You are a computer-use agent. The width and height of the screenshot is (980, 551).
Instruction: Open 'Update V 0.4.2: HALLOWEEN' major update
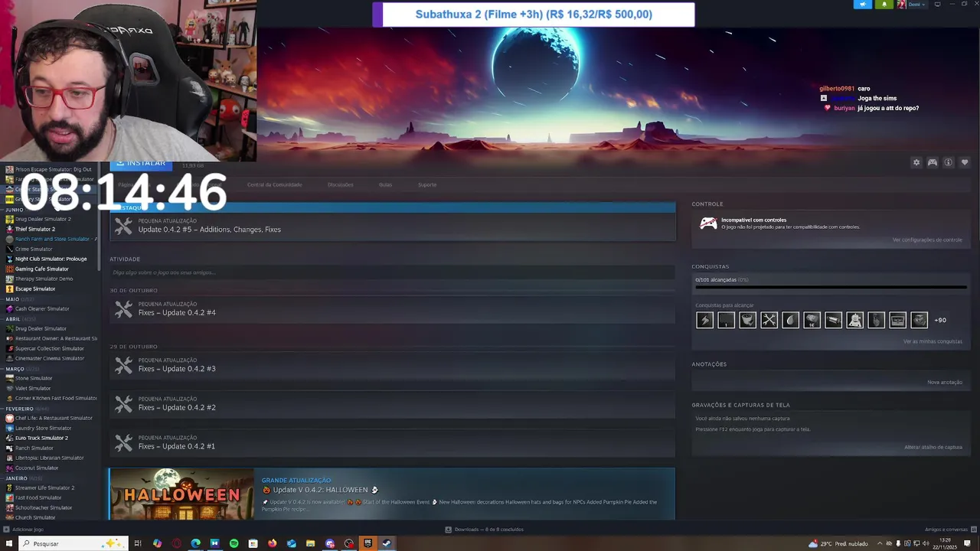(x=320, y=490)
